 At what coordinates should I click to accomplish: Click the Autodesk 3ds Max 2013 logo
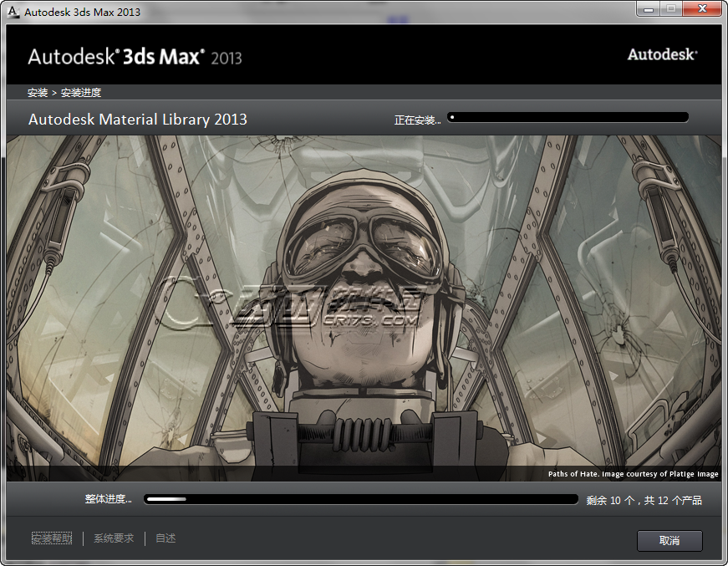coord(134,55)
